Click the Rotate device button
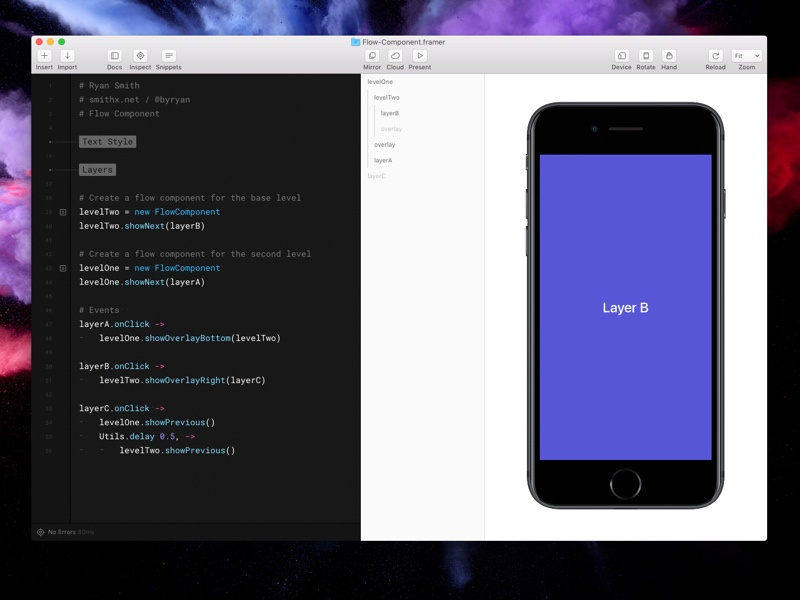800x600 pixels. pyautogui.click(x=646, y=56)
